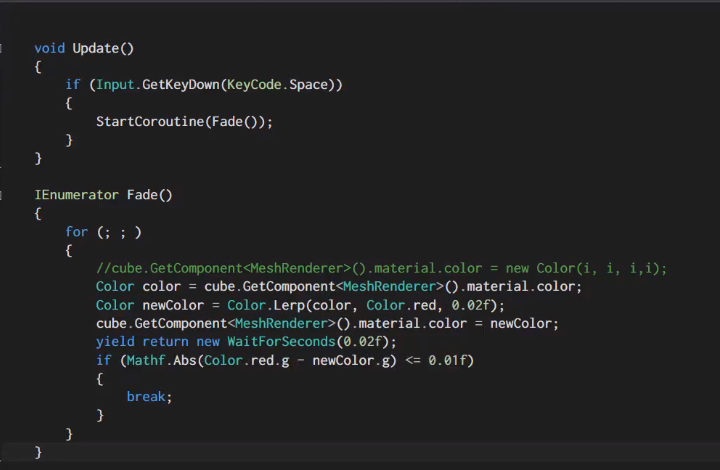Click the '0.02f' argument of Color.Lerp
The width and height of the screenshot is (720, 470).
click(470, 305)
